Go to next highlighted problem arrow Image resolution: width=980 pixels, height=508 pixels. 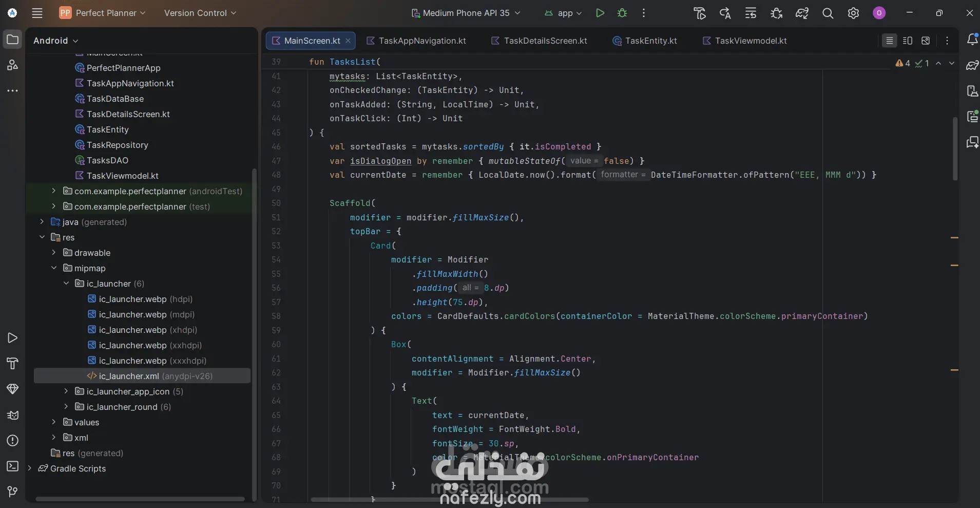click(952, 63)
